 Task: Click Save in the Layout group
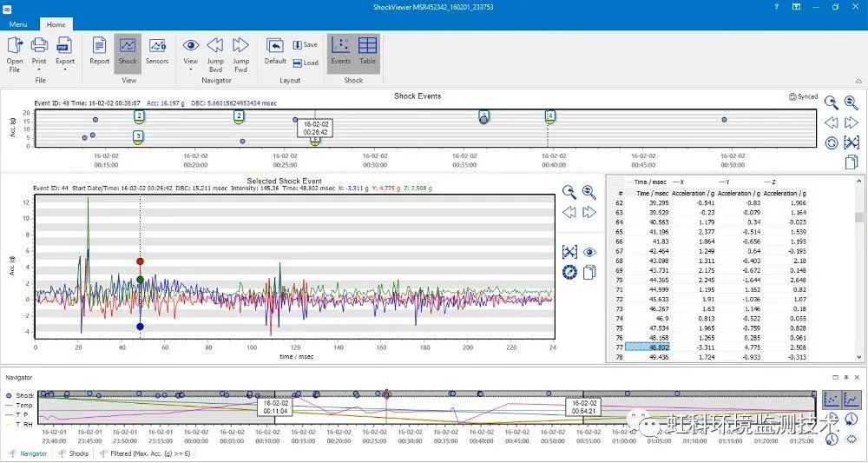[305, 44]
